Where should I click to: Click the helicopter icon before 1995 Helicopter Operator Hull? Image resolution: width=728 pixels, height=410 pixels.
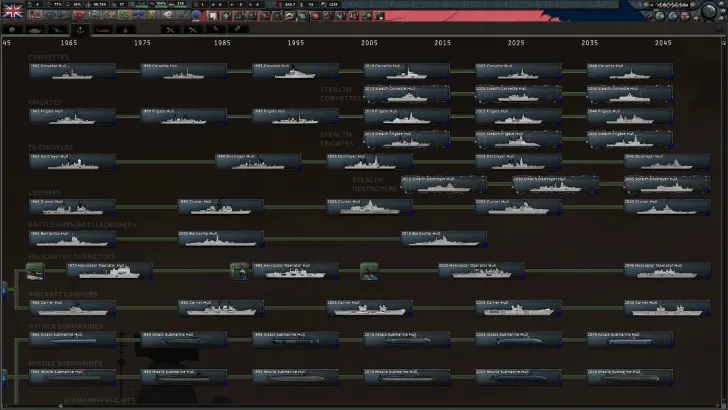click(239, 270)
